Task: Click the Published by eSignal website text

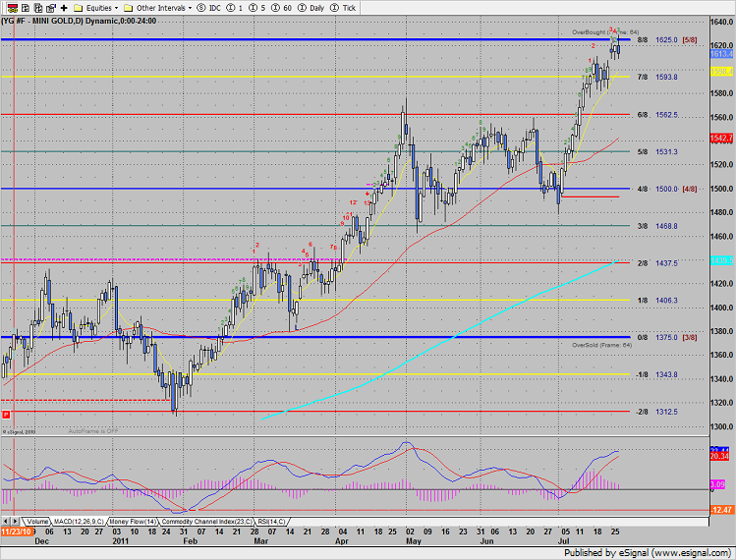Action: pos(648,552)
